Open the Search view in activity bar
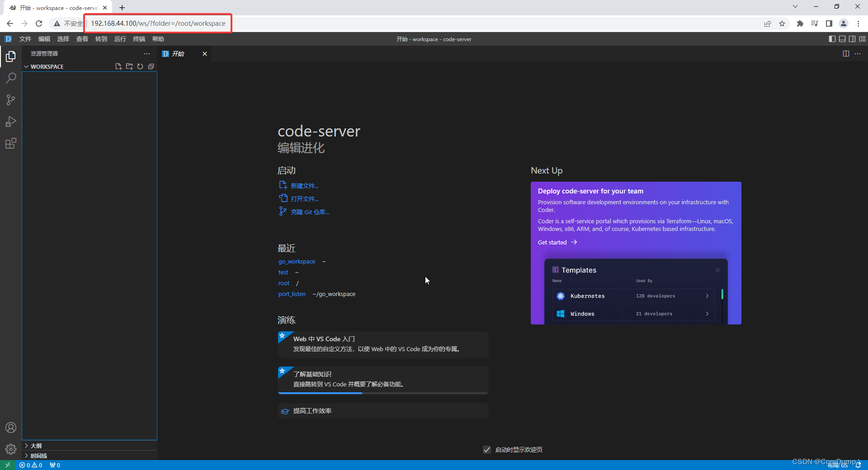 coord(11,78)
